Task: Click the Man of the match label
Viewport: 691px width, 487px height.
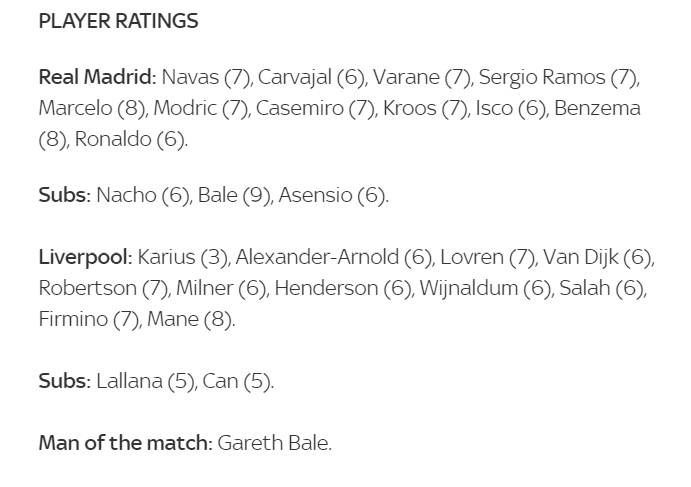Action: (123, 443)
